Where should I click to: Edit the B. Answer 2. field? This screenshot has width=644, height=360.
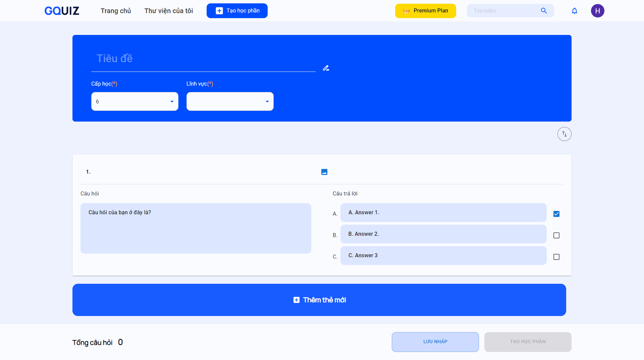(x=443, y=234)
